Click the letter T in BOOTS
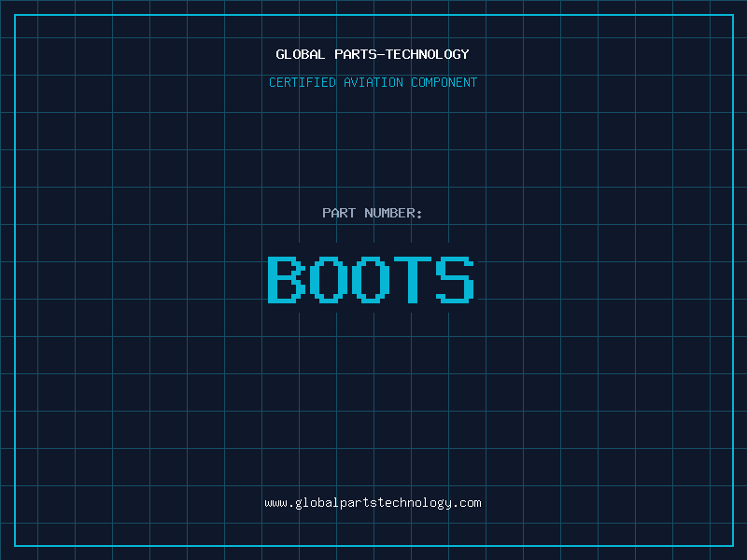This screenshot has width=747, height=560. 413,280
